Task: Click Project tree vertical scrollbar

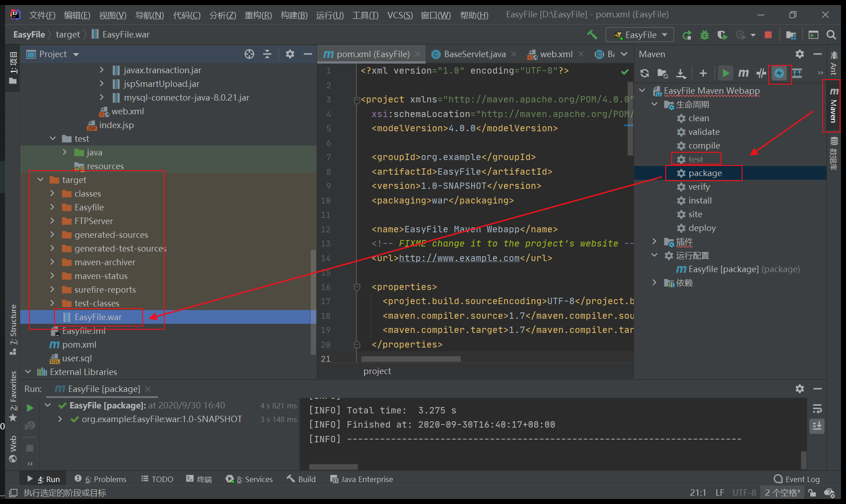Action: (x=313, y=302)
